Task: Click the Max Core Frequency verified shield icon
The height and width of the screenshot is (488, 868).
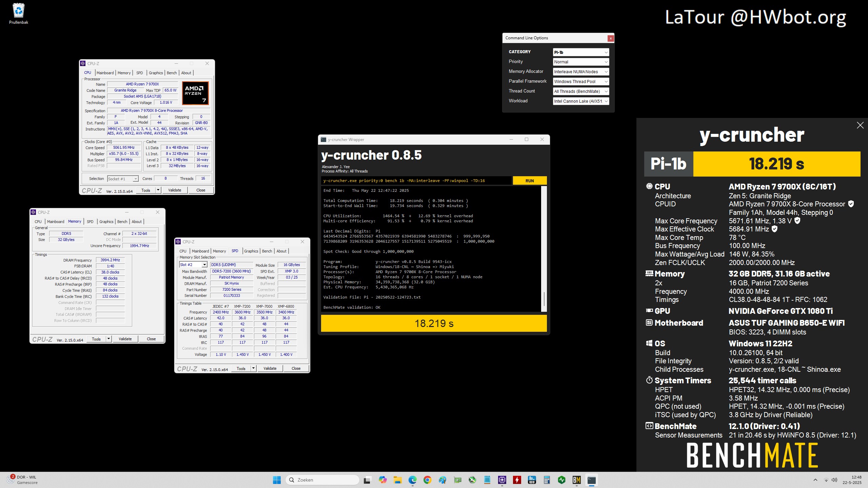Action: 797,221
